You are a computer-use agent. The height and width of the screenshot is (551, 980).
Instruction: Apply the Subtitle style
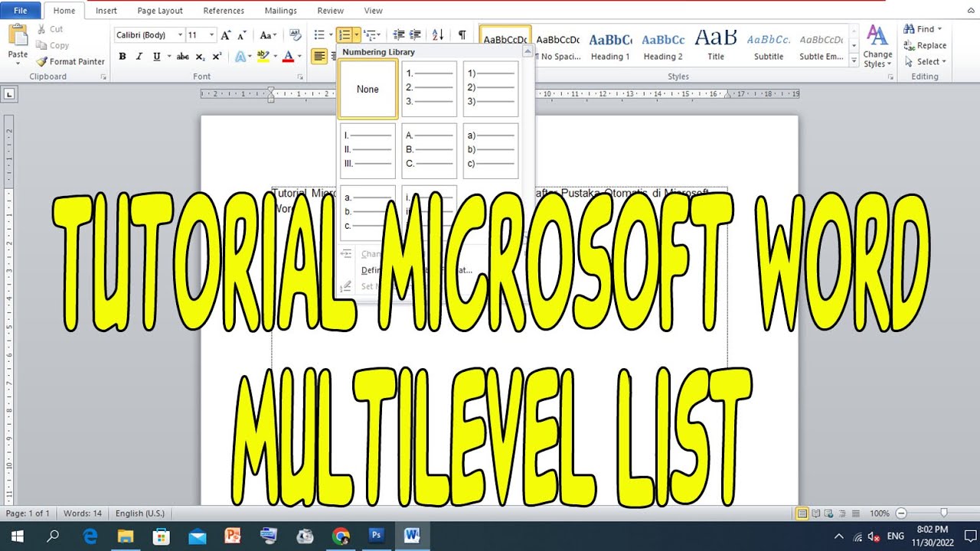click(x=769, y=46)
